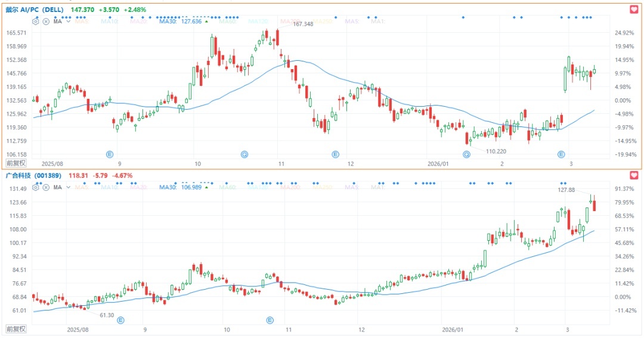Click the E marker near March on DELL chart

(x=561, y=154)
